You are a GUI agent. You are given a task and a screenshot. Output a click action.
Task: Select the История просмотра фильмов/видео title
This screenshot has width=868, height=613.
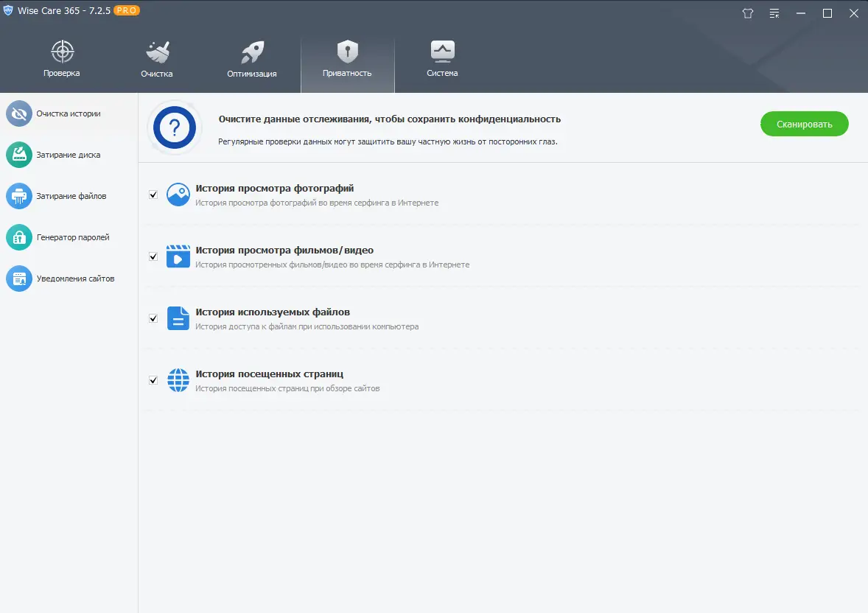(x=284, y=251)
